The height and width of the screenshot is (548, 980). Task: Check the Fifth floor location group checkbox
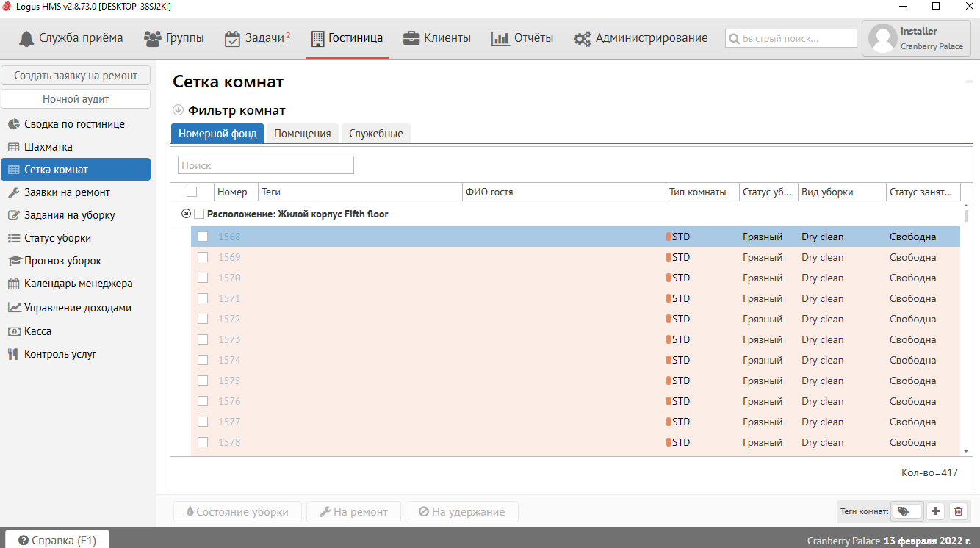(199, 214)
